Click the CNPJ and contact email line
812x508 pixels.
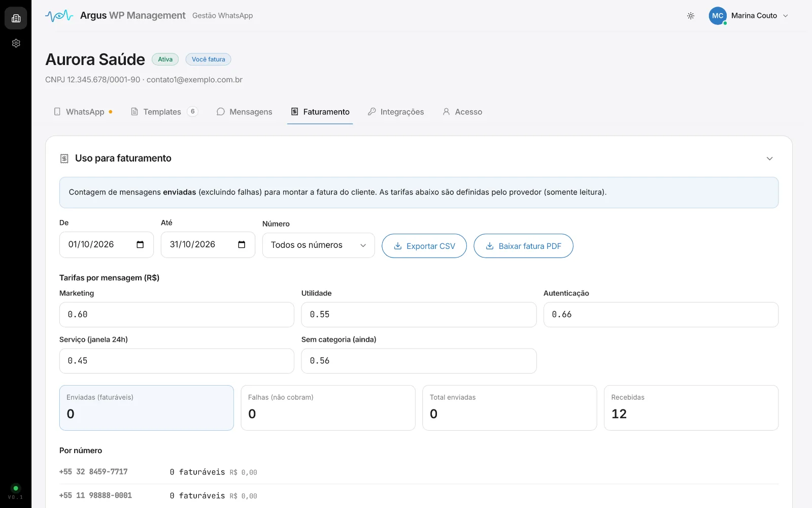click(x=144, y=80)
